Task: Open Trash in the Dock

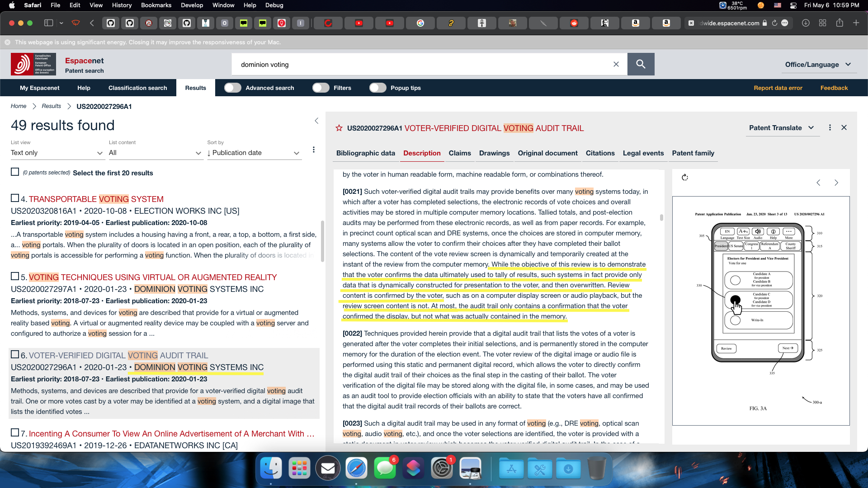Action: click(x=597, y=468)
